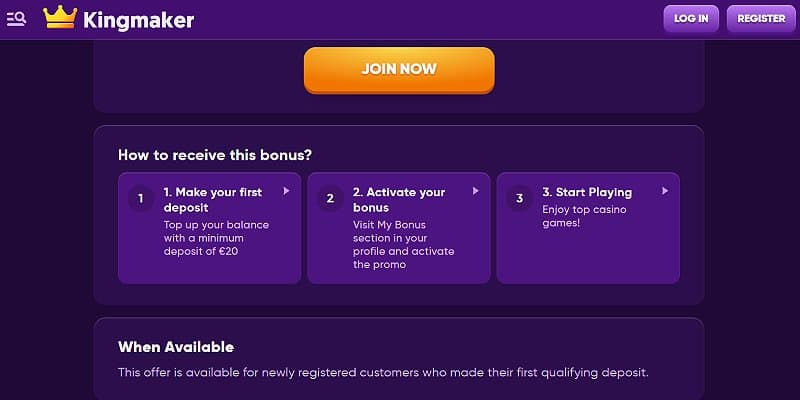This screenshot has height=400, width=800.
Task: Click the "When Available" heading
Action: point(176,347)
